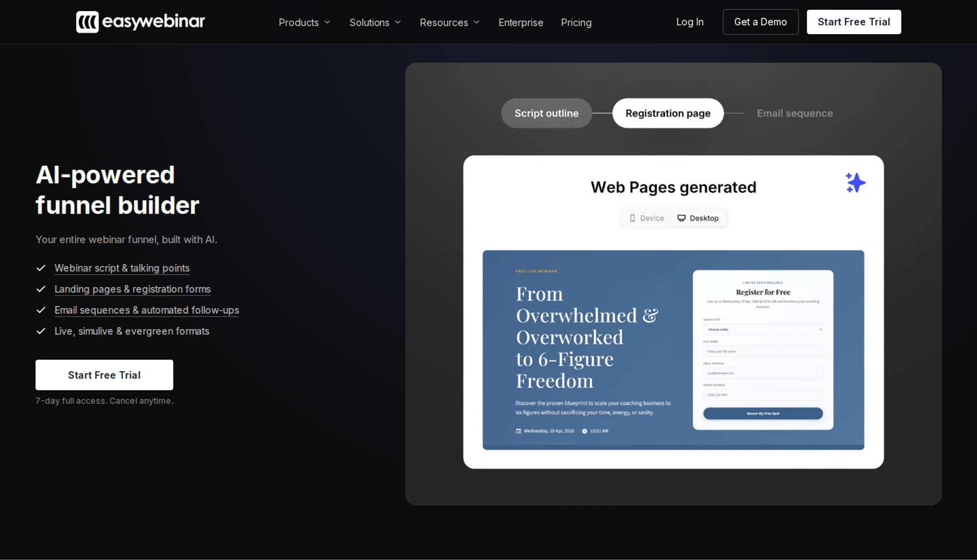The height and width of the screenshot is (560, 977).
Task: Expand the Solutions menu chevron
Action: (x=398, y=22)
